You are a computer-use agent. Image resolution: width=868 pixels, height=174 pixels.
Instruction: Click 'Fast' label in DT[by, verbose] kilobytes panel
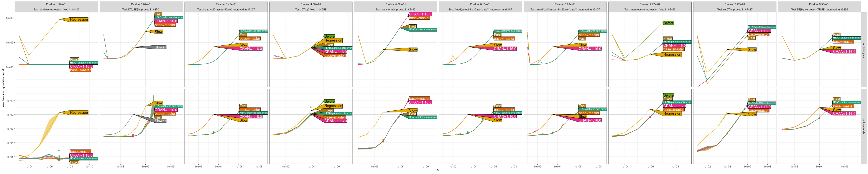[836, 34]
